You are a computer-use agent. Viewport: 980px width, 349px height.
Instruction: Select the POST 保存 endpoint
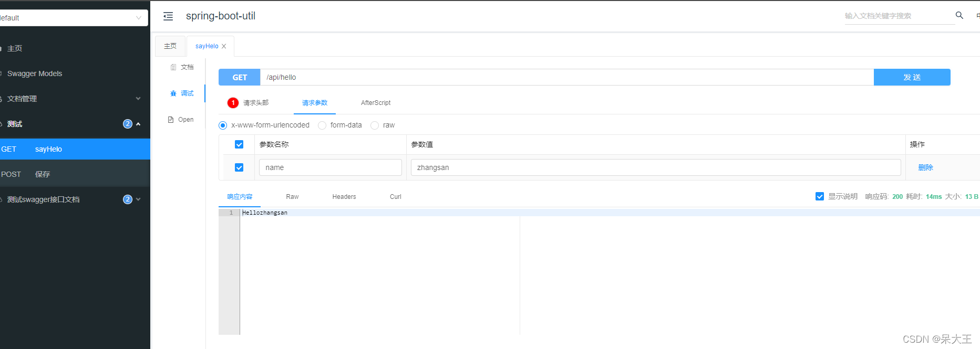tap(75, 174)
